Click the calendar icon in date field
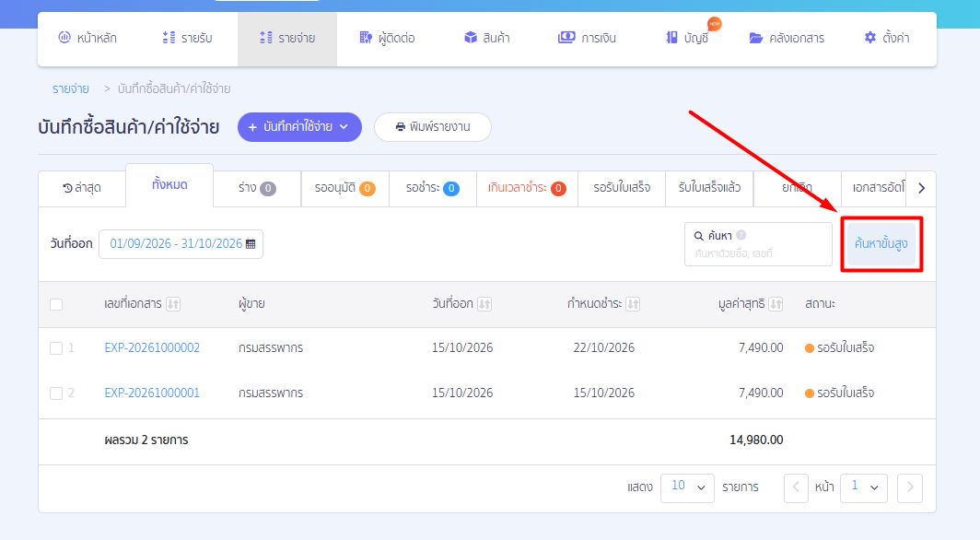 coord(251,244)
